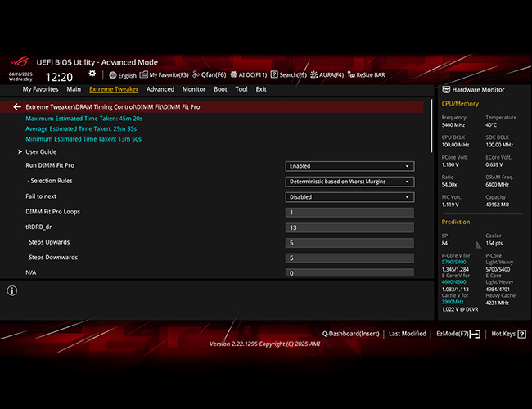Open the settings gear icon beside the clock

pyautogui.click(x=92, y=74)
